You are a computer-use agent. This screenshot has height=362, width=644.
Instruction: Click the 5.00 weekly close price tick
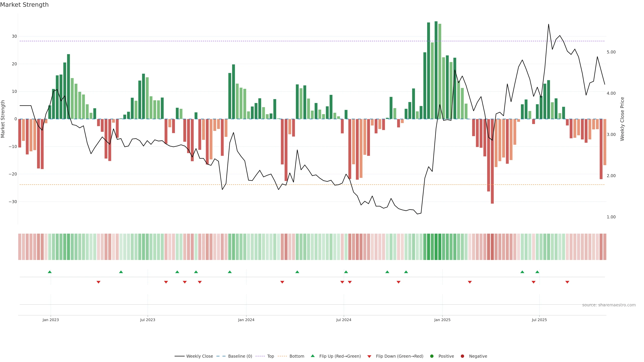(x=611, y=52)
